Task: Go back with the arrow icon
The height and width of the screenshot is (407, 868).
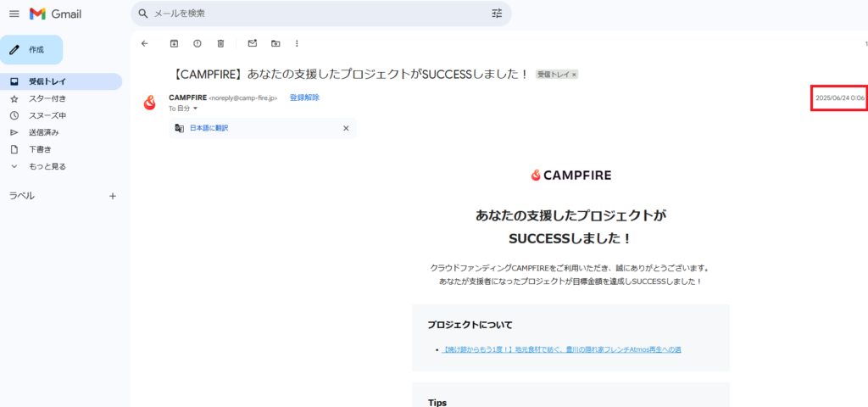Action: coord(145,43)
